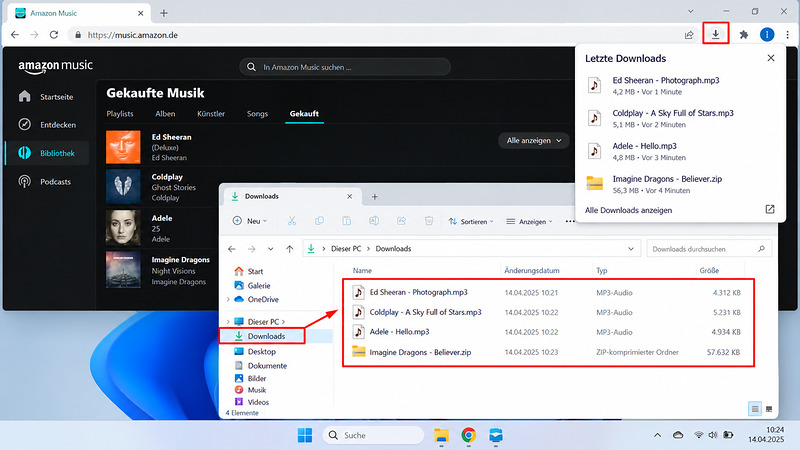Viewport: 800px width, 450px height.
Task: Switch to the Alben tab
Action: (x=165, y=114)
